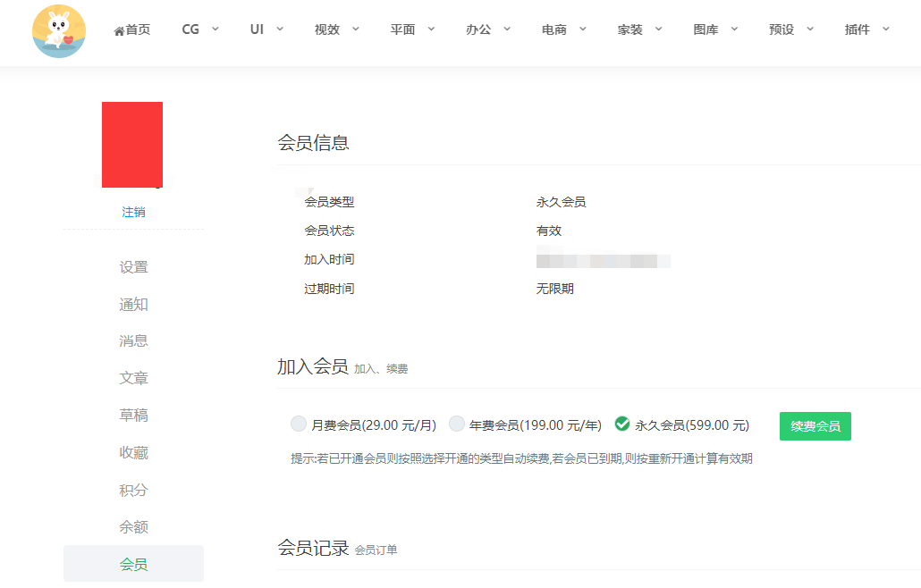Open the CG menu
Image resolution: width=921 pixels, height=588 pixels.
coord(190,29)
